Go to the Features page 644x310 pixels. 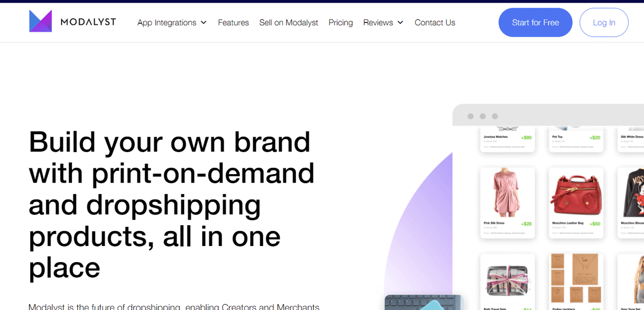point(233,23)
